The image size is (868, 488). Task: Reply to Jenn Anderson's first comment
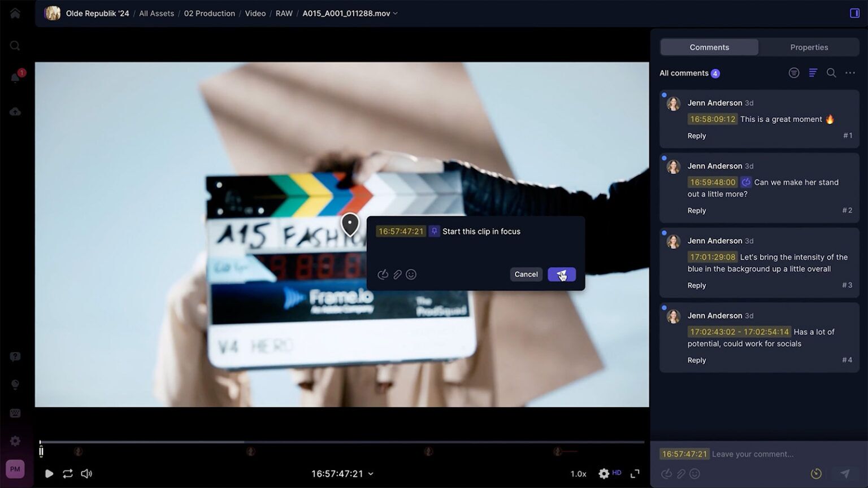click(x=696, y=136)
